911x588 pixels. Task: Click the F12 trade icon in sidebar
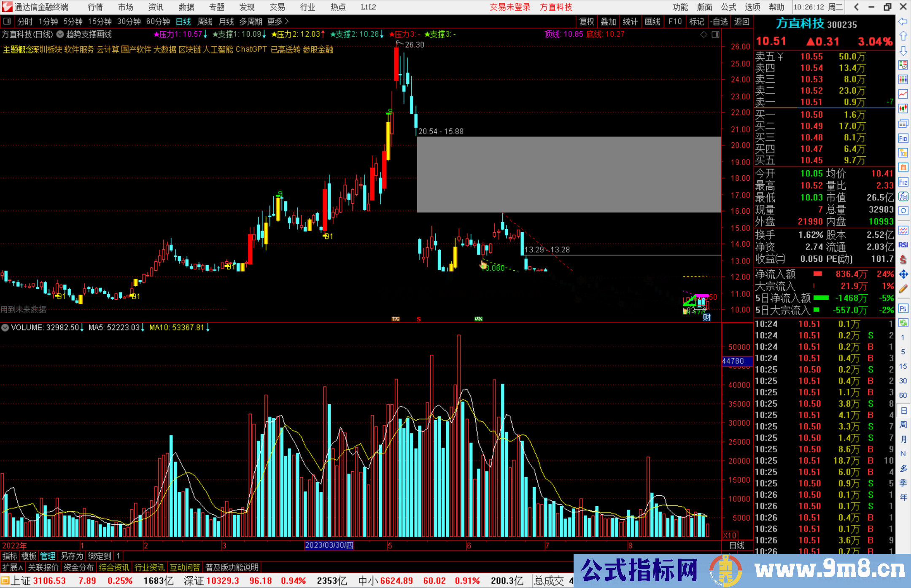coord(903,182)
